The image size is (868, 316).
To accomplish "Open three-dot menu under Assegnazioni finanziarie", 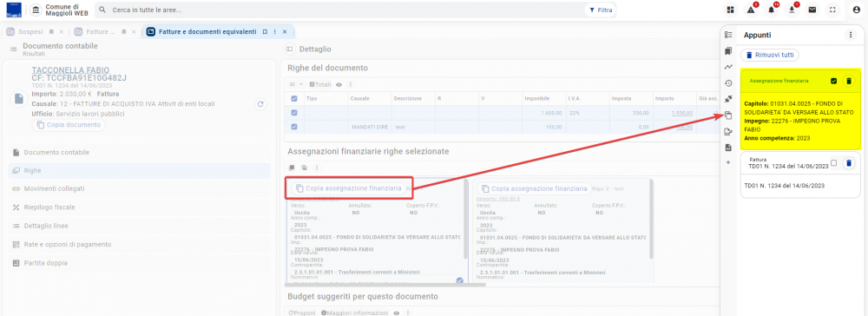I will point(316,168).
